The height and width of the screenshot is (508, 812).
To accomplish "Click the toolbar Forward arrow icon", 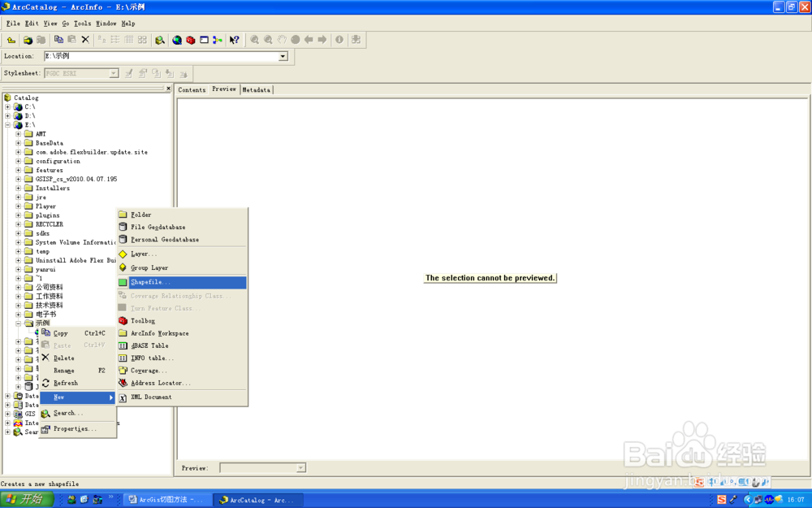I will (x=322, y=40).
